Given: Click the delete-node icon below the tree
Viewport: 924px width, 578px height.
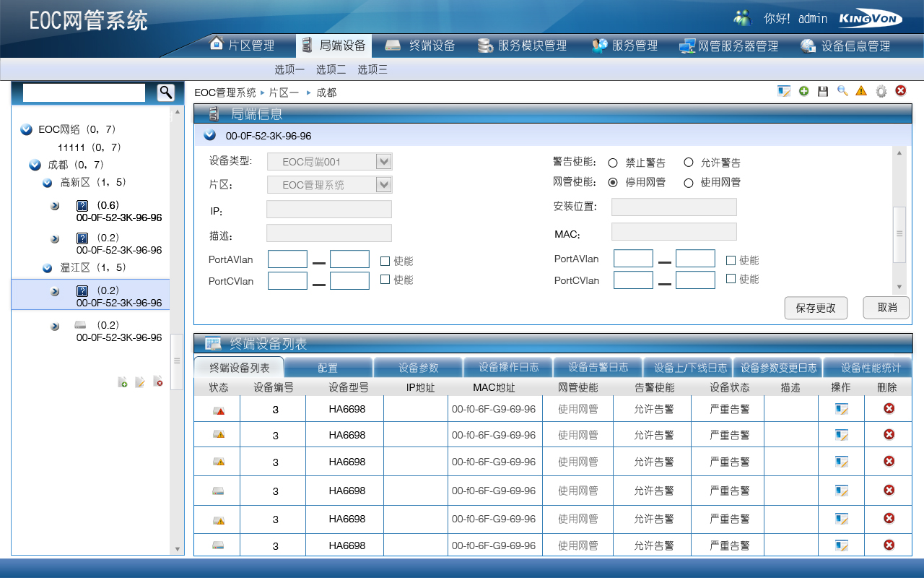Looking at the screenshot, I should (158, 382).
